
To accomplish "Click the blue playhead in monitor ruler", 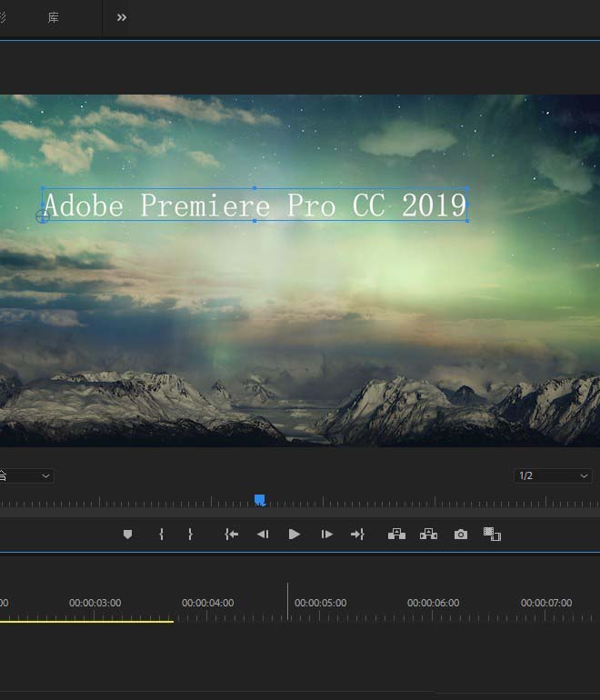I will coord(260,500).
